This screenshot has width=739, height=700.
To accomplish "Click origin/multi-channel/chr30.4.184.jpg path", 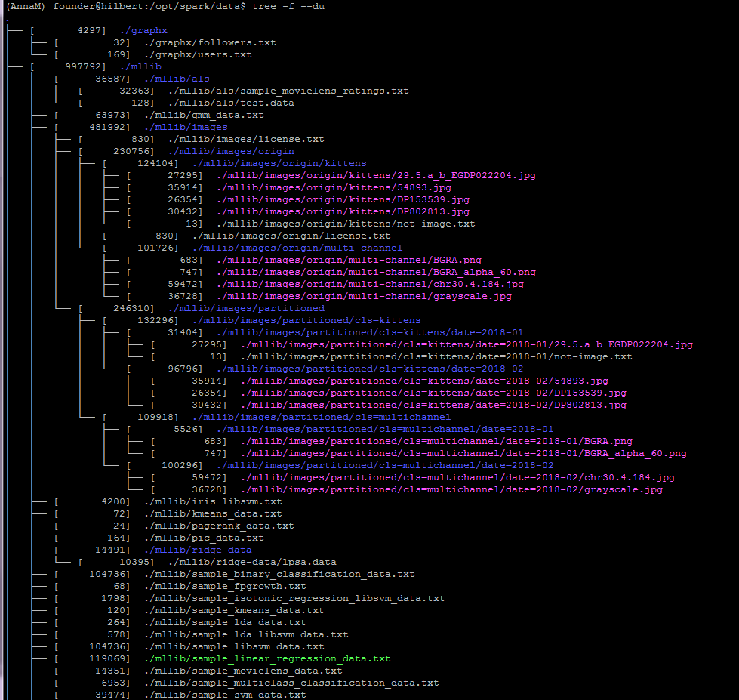I will (370, 284).
